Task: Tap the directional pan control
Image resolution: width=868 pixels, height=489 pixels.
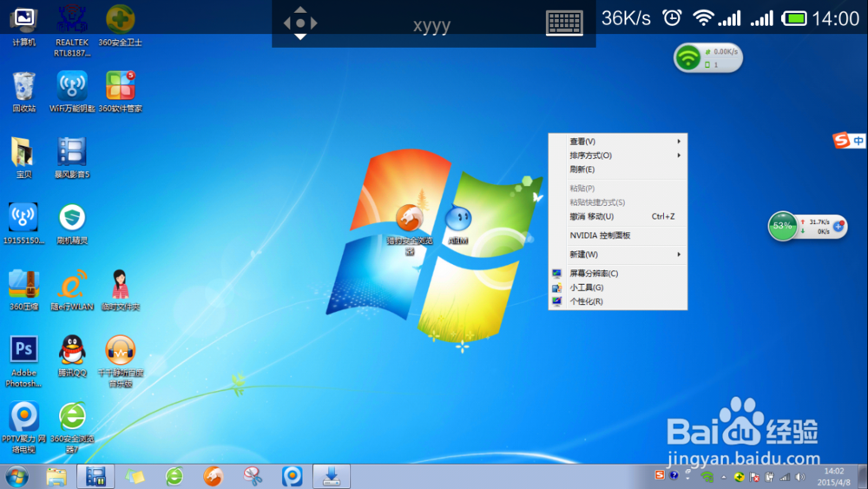Action: (300, 23)
